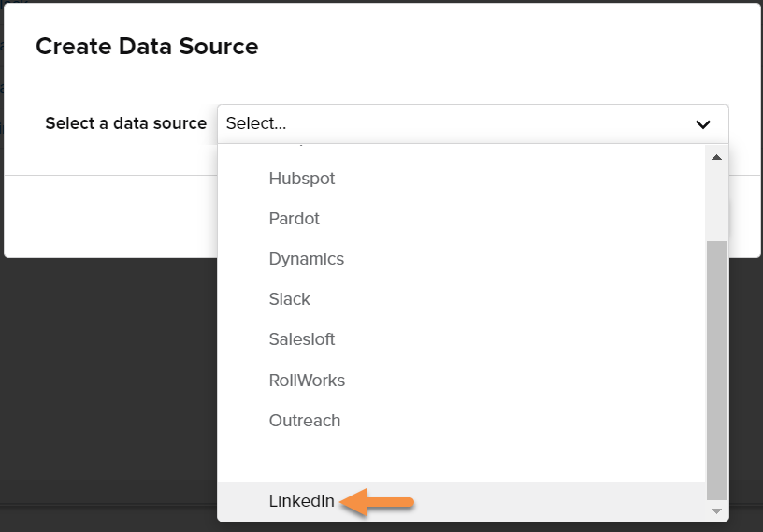Click the 'Select a data source' label
Image resolution: width=763 pixels, height=532 pixels.
(126, 123)
